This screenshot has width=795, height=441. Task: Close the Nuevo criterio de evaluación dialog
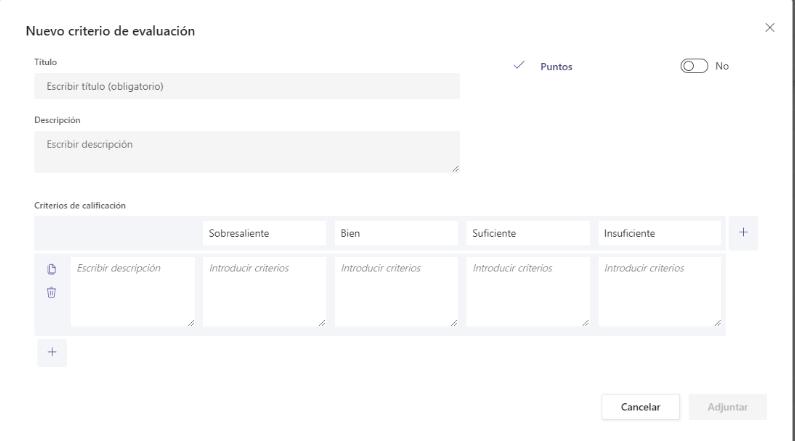[770, 28]
